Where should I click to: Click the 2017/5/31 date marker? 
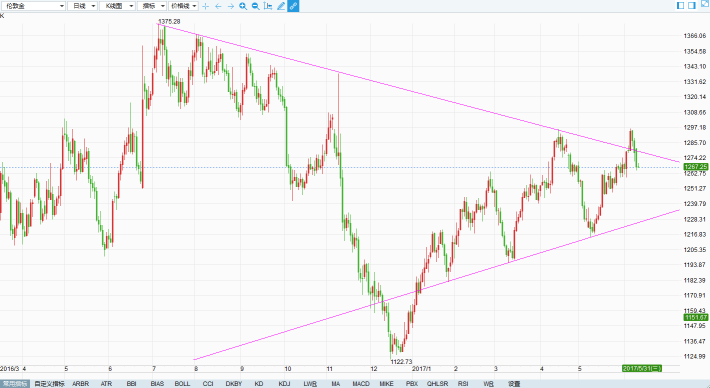[x=642, y=368]
